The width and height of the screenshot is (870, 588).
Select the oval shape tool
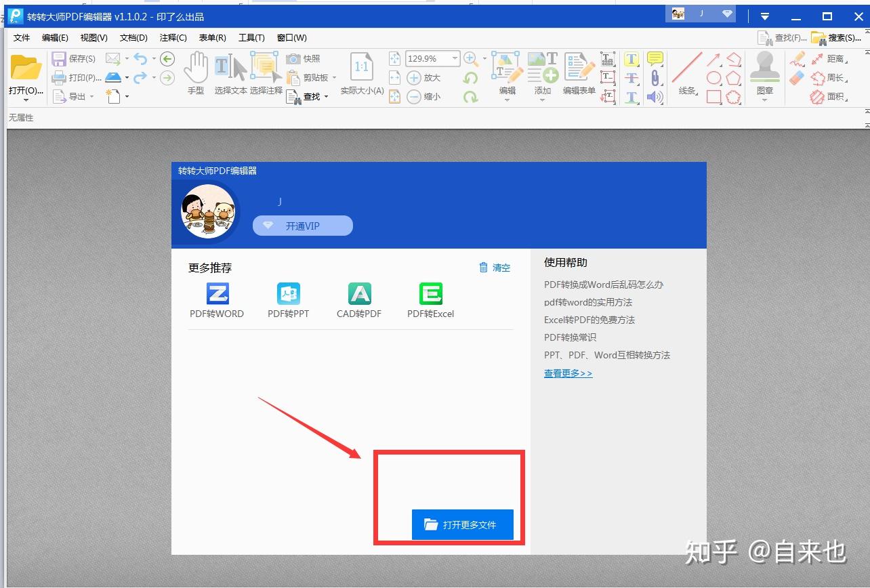point(714,78)
